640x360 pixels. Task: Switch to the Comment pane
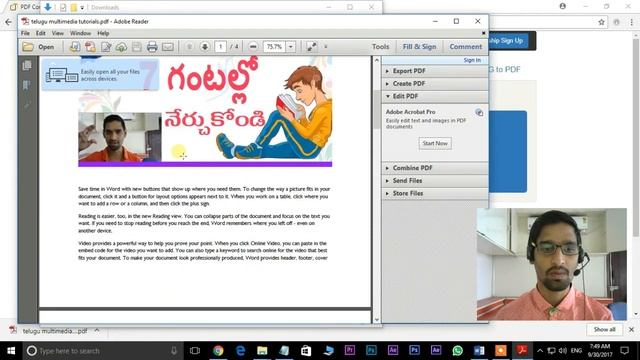tap(466, 47)
